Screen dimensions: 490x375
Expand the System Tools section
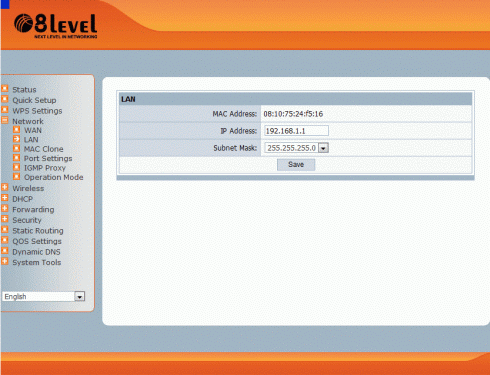point(5,261)
